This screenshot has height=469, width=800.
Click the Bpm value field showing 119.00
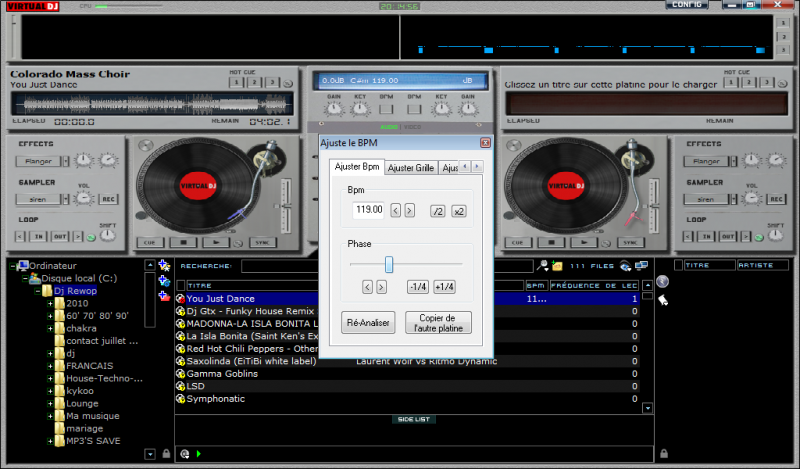tap(368, 210)
